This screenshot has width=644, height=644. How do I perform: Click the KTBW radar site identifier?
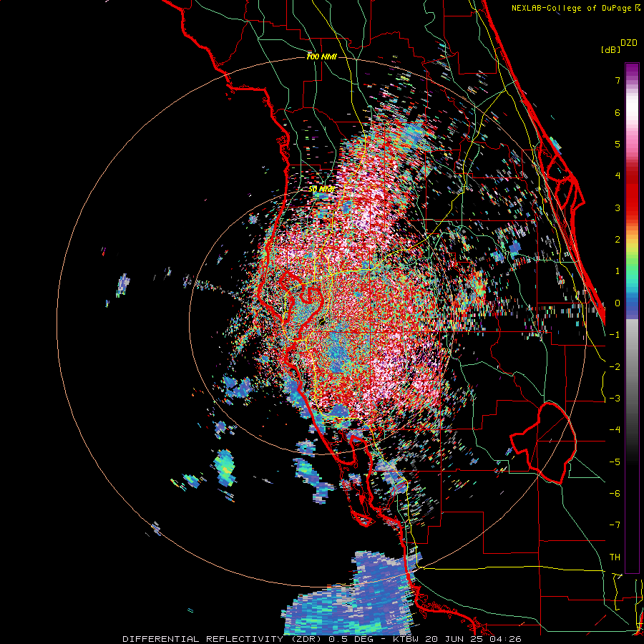405,639
